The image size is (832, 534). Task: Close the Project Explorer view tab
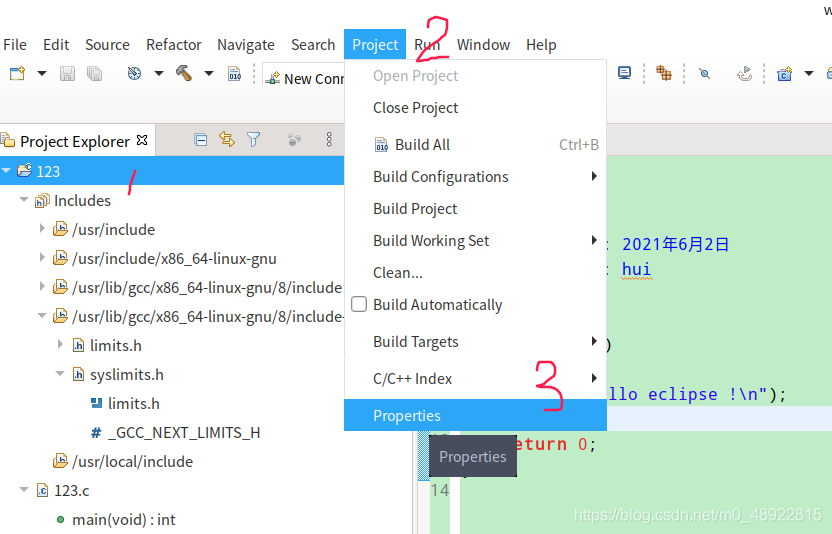pyautogui.click(x=142, y=140)
